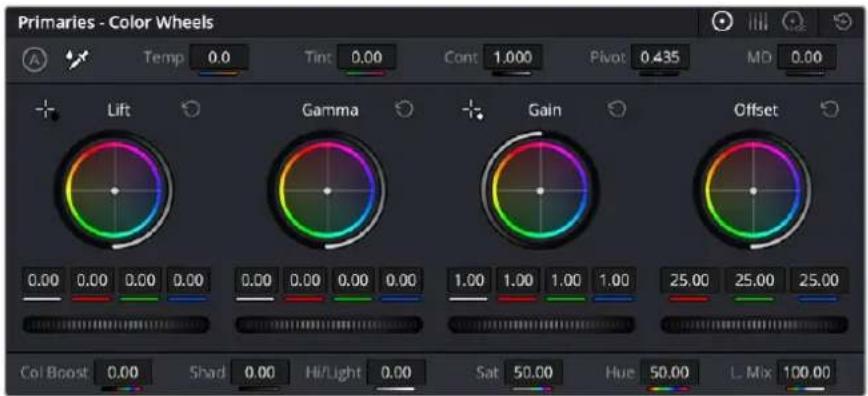
Task: Select Gamma luminance (white) value field
Action: (256, 280)
